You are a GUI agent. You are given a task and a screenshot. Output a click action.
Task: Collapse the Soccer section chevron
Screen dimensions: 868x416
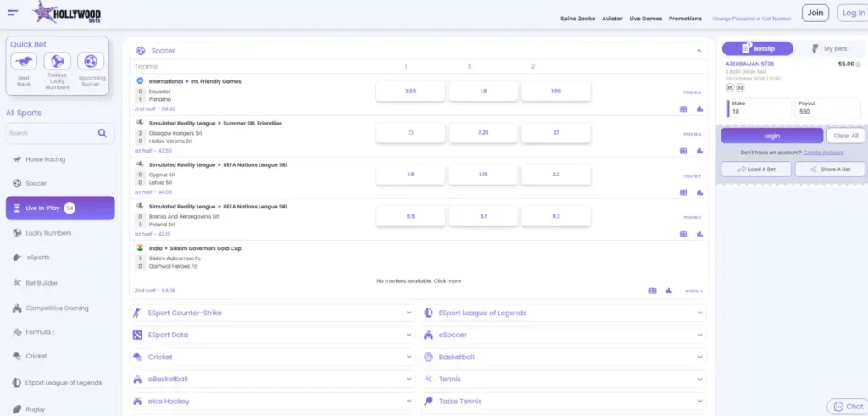(698, 51)
